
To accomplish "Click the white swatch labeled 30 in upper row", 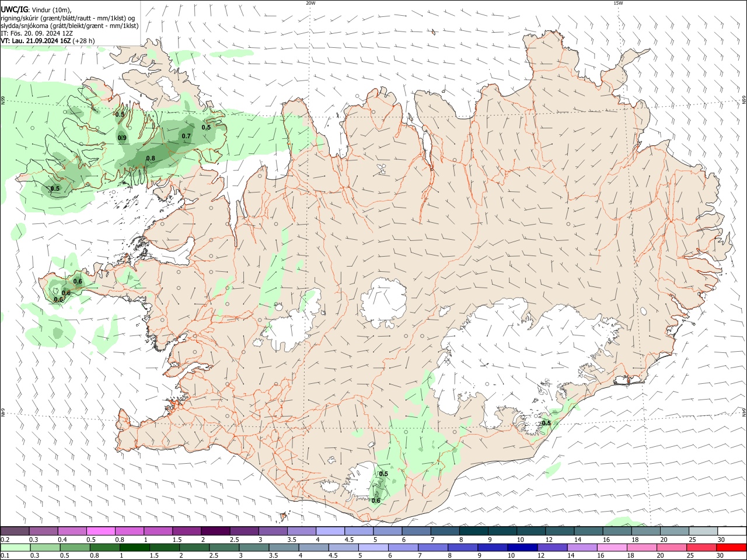I will coord(732,531).
